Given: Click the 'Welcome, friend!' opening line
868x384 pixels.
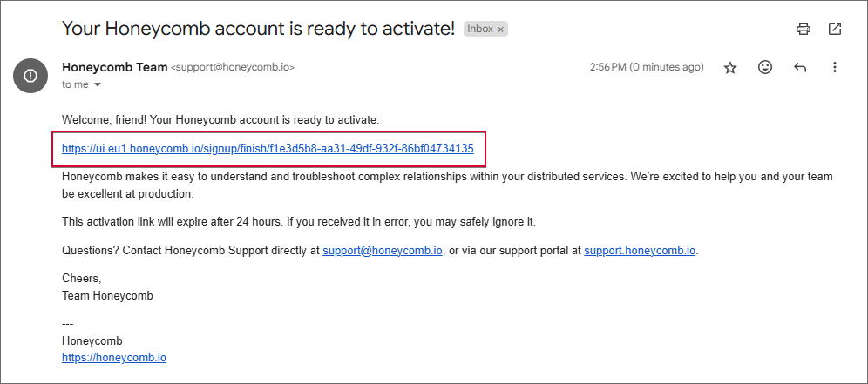Looking at the screenshot, I should (220, 119).
